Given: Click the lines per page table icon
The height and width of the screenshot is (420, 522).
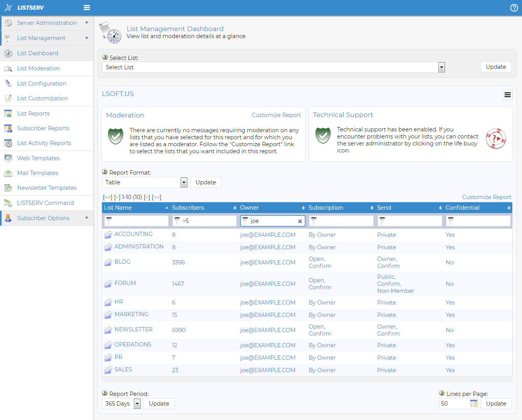Looking at the screenshot, I should click(474, 404).
